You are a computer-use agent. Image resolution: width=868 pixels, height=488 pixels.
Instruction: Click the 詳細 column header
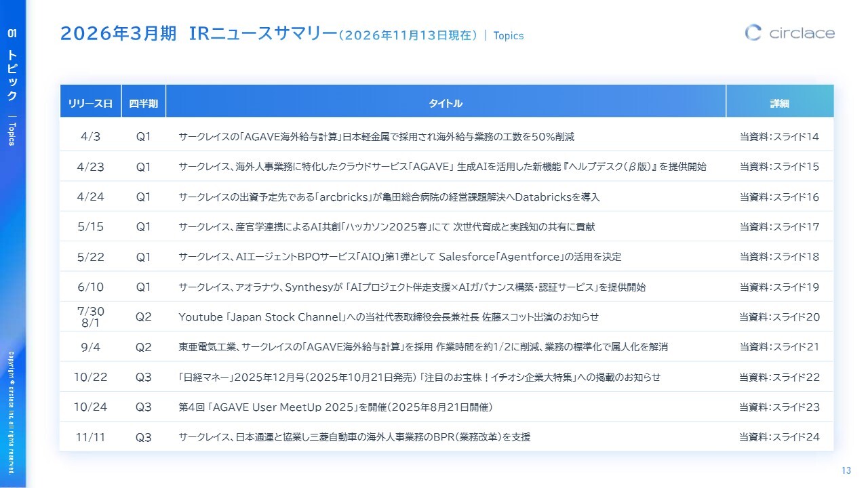(x=779, y=104)
